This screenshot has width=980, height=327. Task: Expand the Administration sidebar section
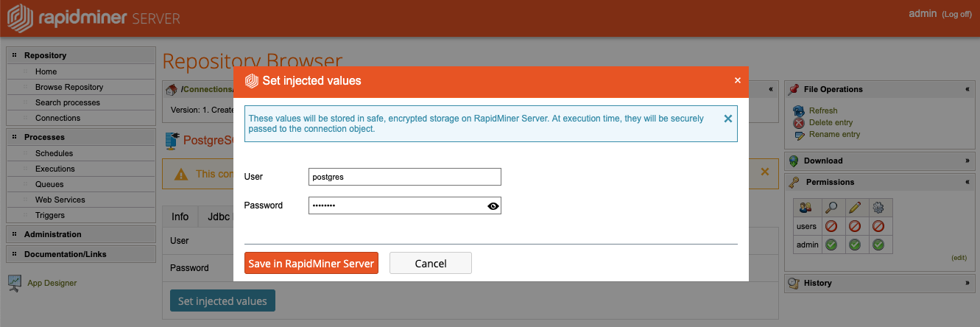(81, 234)
